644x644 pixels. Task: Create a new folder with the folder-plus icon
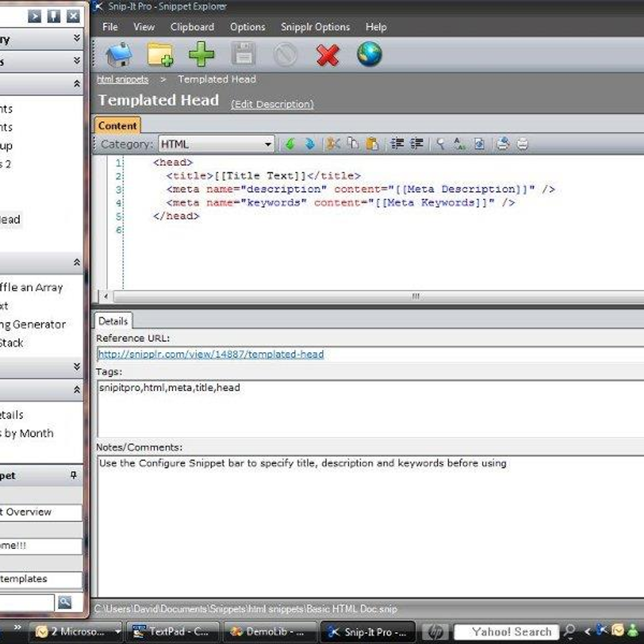pos(160,55)
